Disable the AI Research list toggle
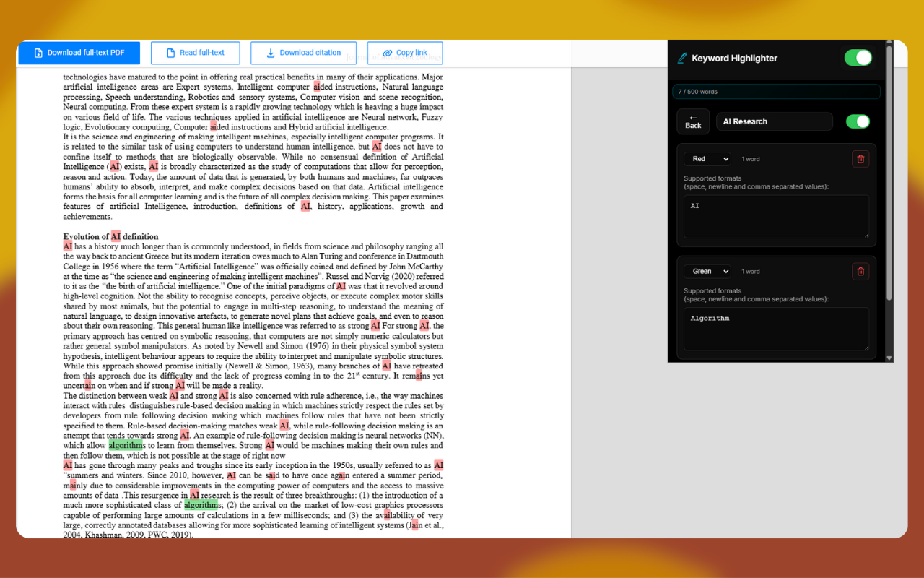 pyautogui.click(x=858, y=121)
